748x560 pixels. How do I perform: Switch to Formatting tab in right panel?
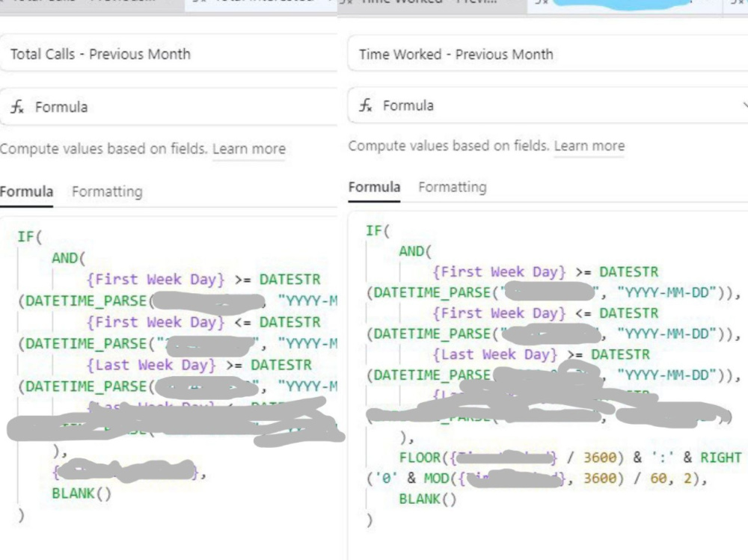[x=453, y=187]
